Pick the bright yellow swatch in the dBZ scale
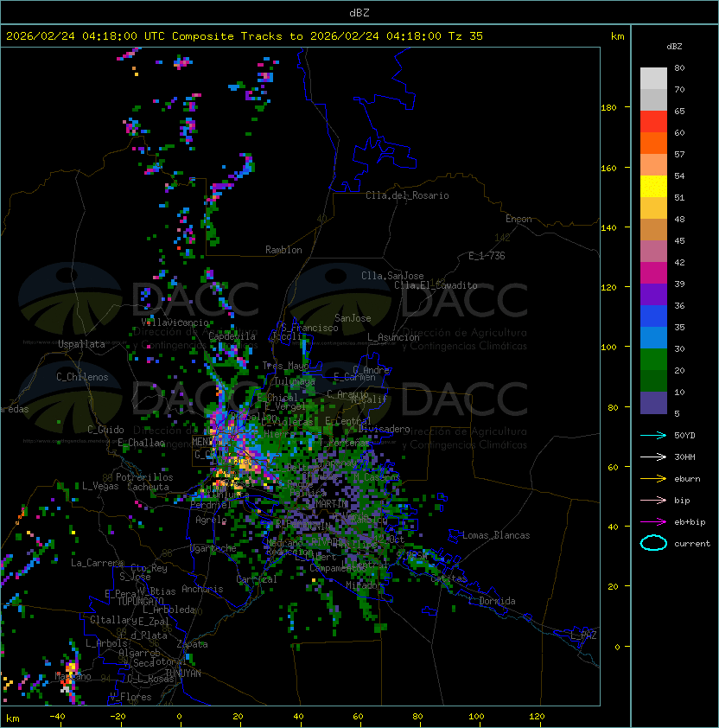Screen dimensions: 719x728 pos(653,187)
